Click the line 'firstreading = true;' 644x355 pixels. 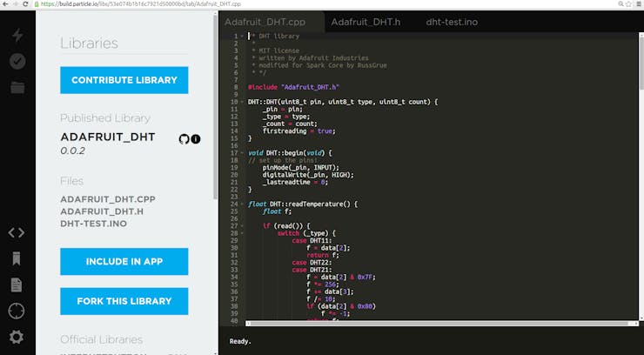click(299, 131)
